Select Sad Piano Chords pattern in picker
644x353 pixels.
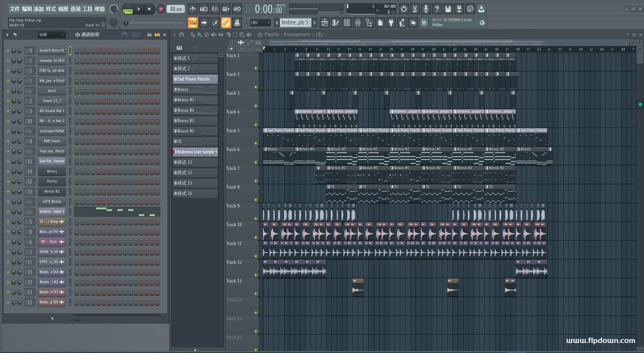[x=195, y=79]
